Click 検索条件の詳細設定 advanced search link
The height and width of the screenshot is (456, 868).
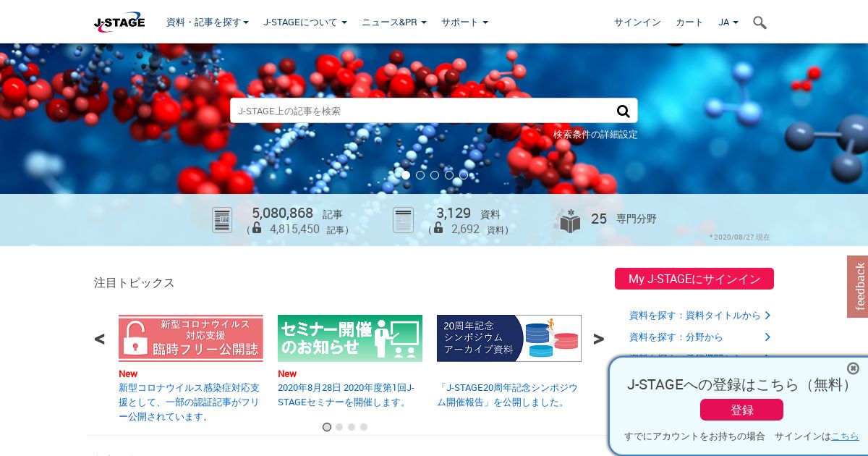coord(595,135)
